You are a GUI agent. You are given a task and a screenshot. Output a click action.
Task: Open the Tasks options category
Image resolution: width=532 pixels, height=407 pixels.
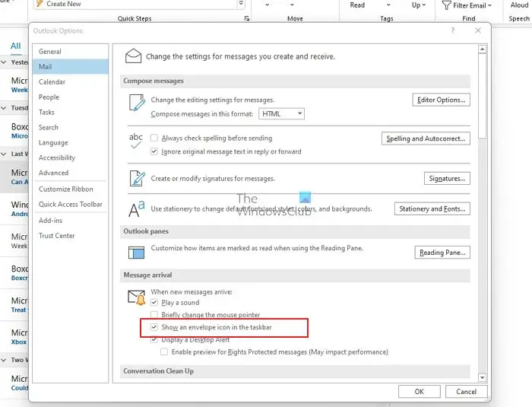(x=71, y=112)
